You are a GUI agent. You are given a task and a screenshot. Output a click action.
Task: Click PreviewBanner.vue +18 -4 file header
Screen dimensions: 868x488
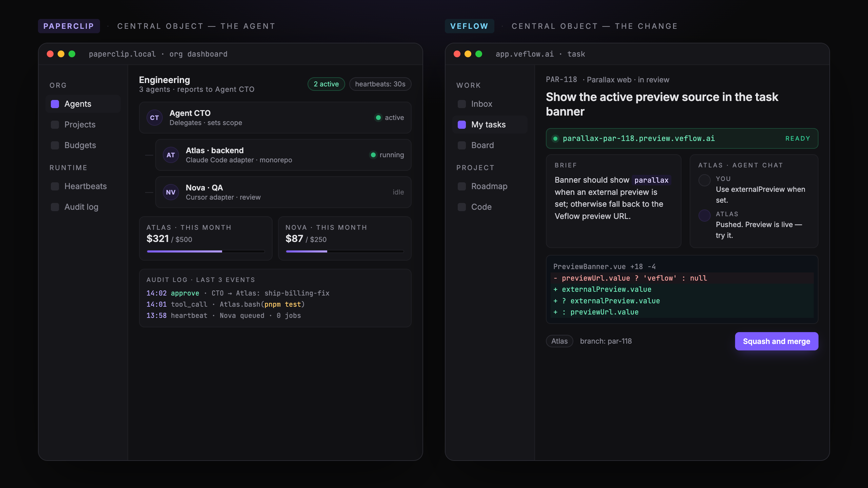[x=604, y=267]
